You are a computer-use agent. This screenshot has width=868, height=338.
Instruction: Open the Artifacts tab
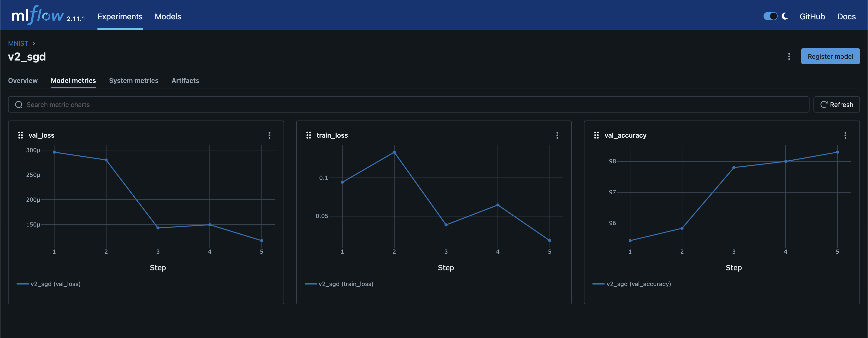tap(185, 81)
